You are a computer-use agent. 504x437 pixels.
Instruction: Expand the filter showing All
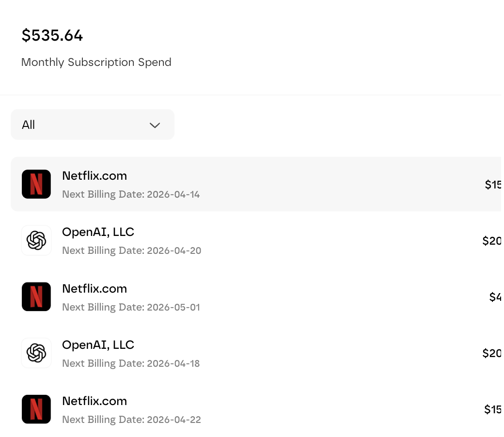(x=92, y=125)
